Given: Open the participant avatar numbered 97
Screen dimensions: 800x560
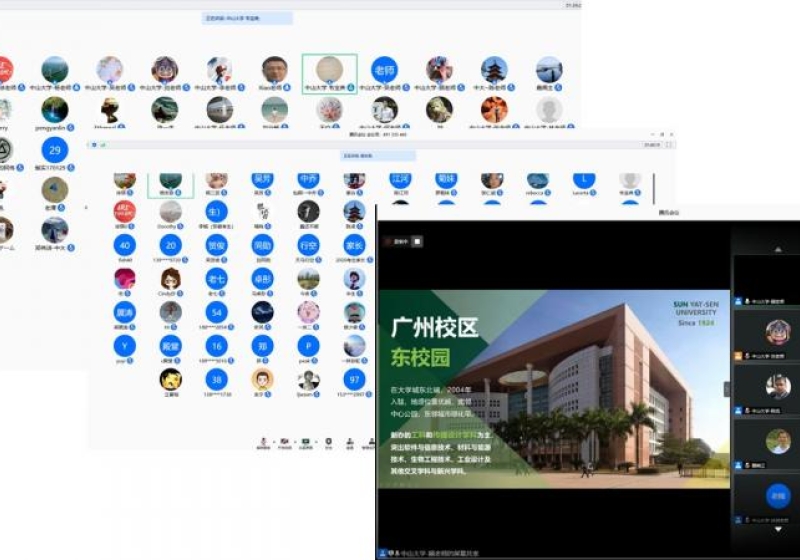Looking at the screenshot, I should tap(354, 379).
